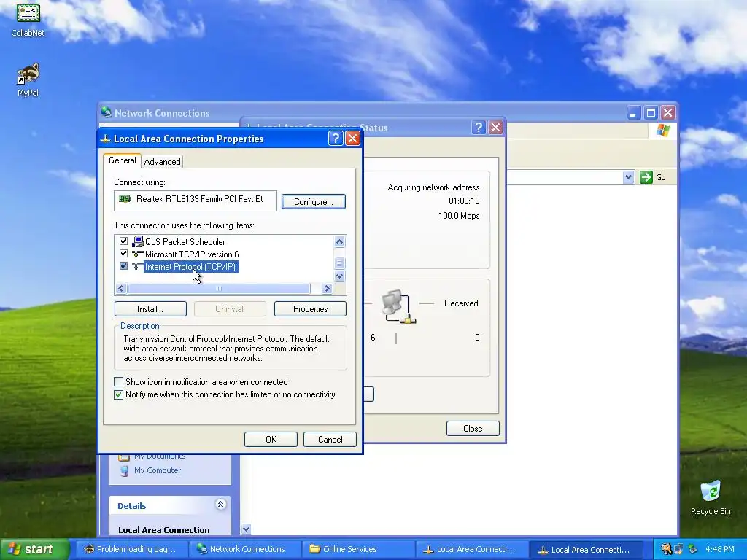Click the horizontal scrollbar thumb in items list
The height and width of the screenshot is (560, 747).
(x=219, y=288)
